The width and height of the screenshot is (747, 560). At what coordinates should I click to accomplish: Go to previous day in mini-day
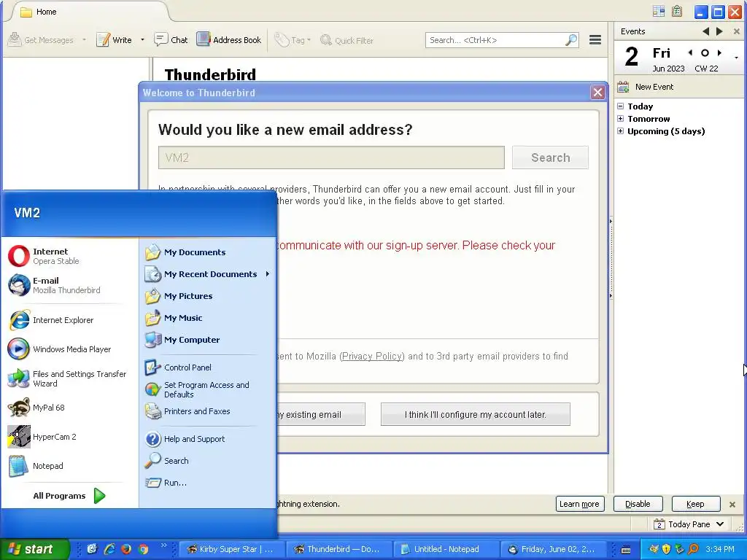690,52
